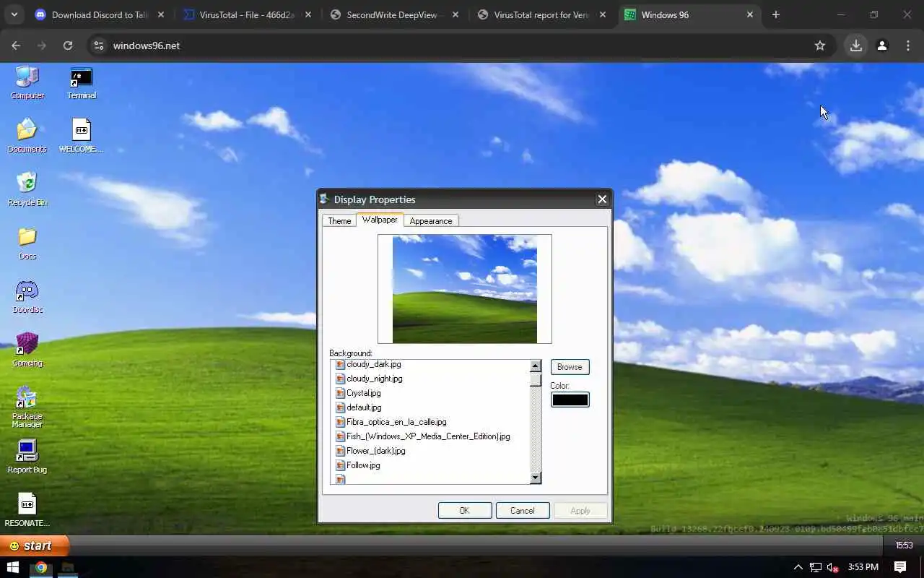Select Fibra_optica_en_la_calle.jpg wallpaper

(396, 422)
